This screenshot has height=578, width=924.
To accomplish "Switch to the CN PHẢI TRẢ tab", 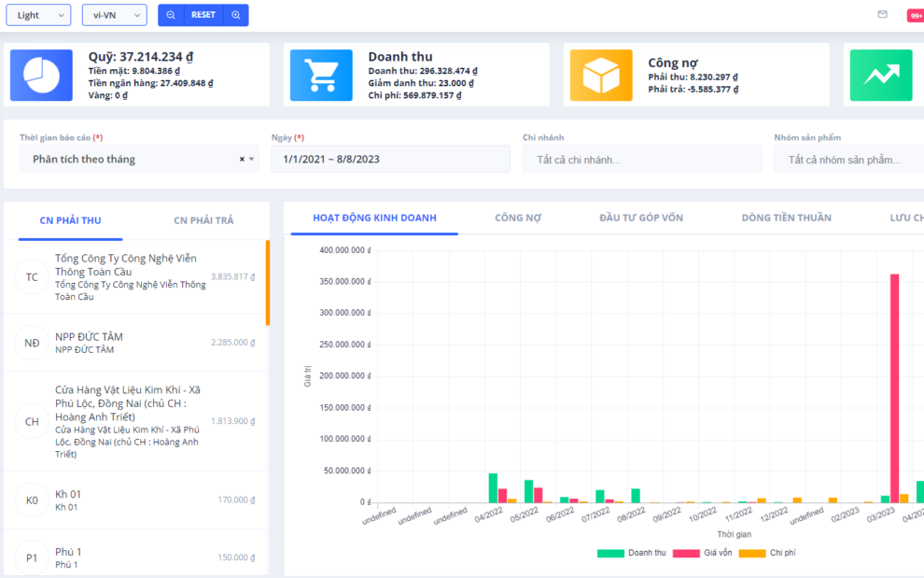I will click(203, 220).
